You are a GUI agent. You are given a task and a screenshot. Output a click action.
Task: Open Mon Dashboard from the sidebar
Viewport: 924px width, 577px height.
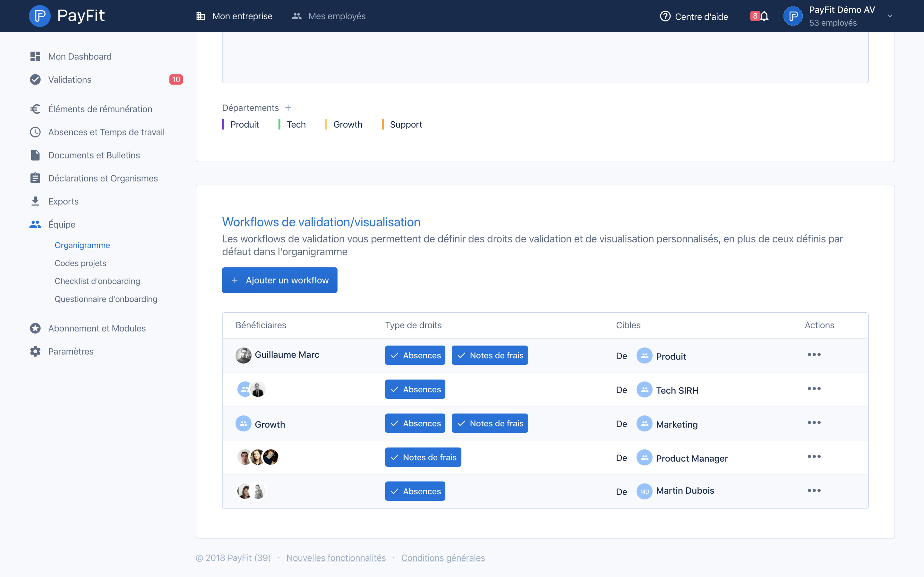[x=35, y=56]
